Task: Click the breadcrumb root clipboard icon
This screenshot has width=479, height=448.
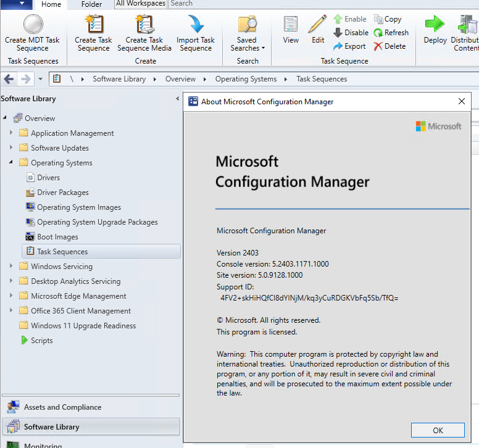Action: 57,78
